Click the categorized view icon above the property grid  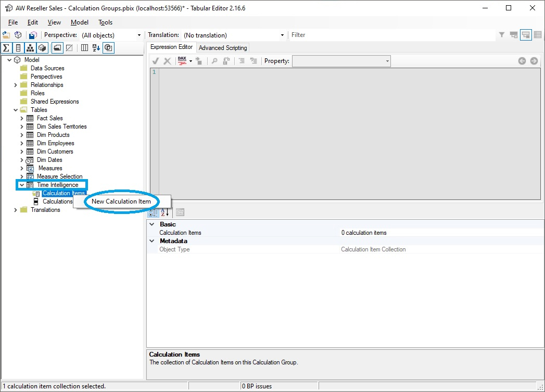coord(153,213)
